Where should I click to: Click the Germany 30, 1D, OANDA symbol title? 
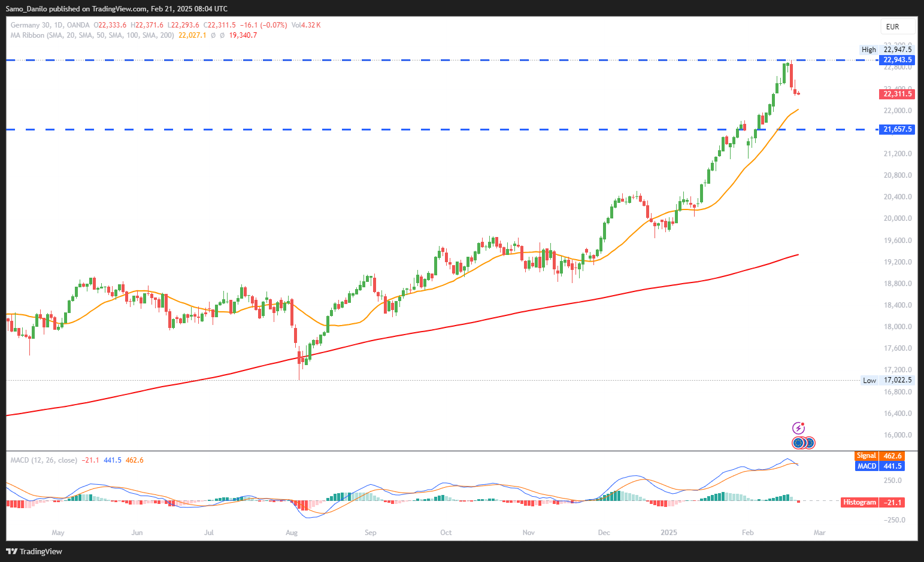(50, 25)
